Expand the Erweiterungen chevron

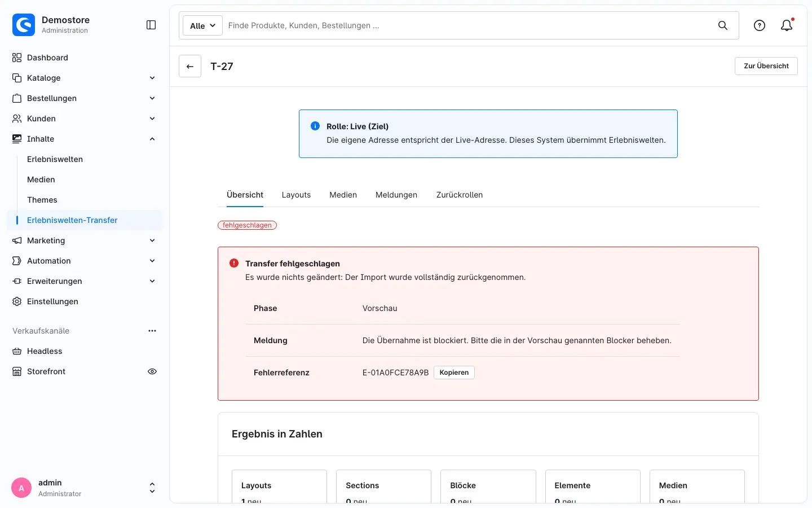tap(152, 281)
